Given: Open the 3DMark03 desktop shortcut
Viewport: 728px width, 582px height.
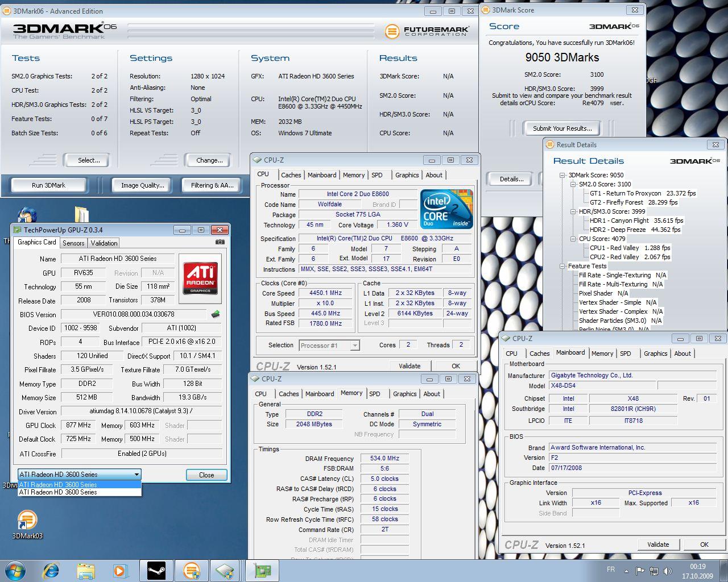Looking at the screenshot, I should click(27, 524).
